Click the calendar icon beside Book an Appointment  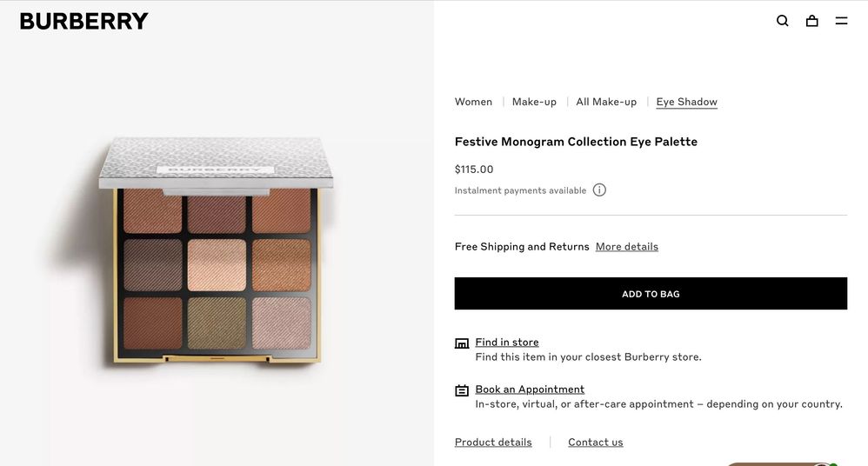(462, 390)
